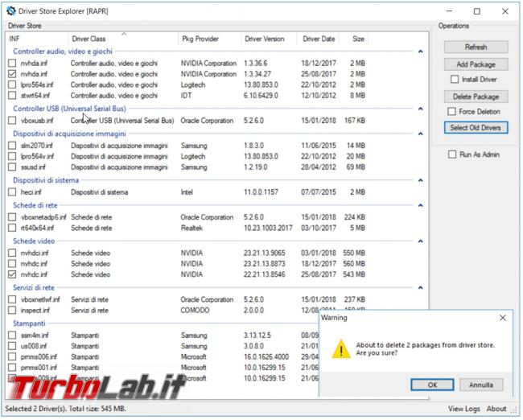The height and width of the screenshot is (420, 523).
Task: Uncheck nvhdc.inf version 22.21.13.8546 checkbox
Action: [x=12, y=274]
